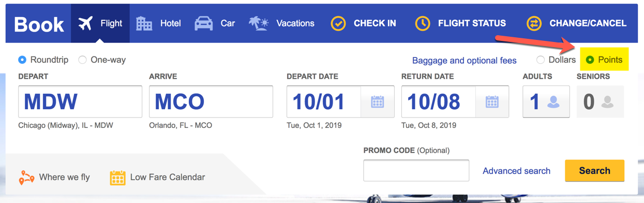The image size is (644, 203).
Task: Open the Seniors passenger count selector
Action: 600,102
